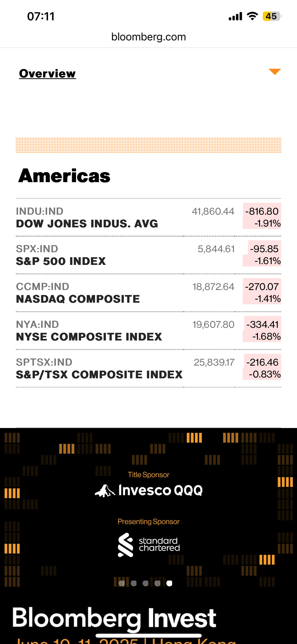Tap the home indicator bar

tap(148, 636)
